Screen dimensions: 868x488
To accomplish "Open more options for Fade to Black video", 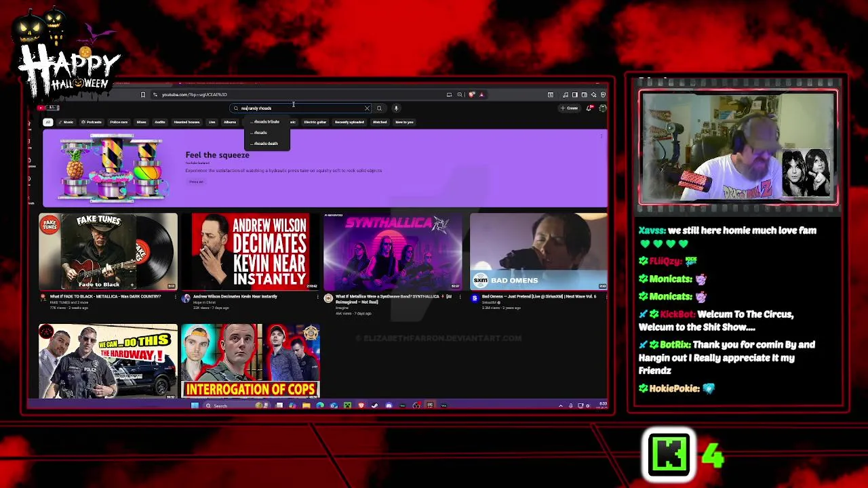I will [175, 297].
